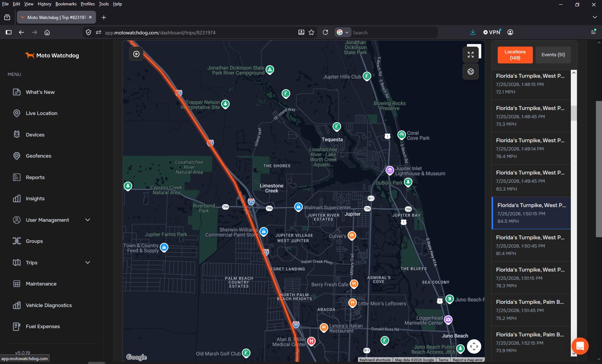Click the Alan B. Miller Medical Center marker

[x=311, y=341]
